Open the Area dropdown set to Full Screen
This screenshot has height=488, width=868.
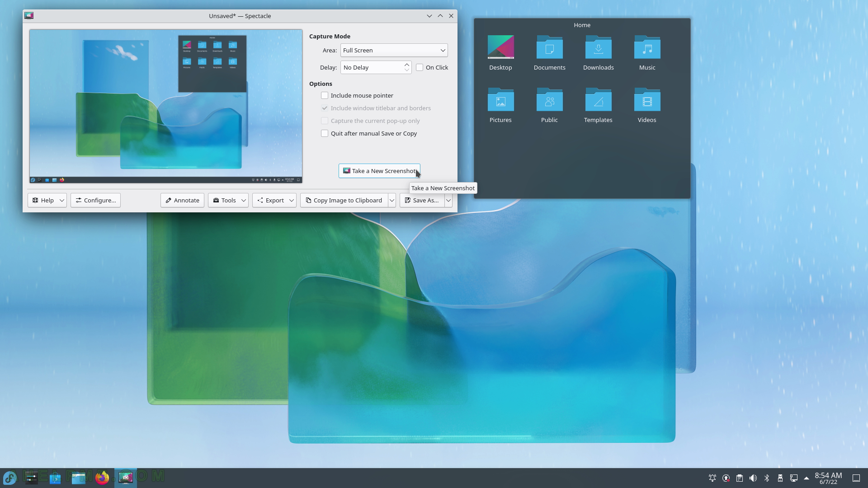pos(394,50)
